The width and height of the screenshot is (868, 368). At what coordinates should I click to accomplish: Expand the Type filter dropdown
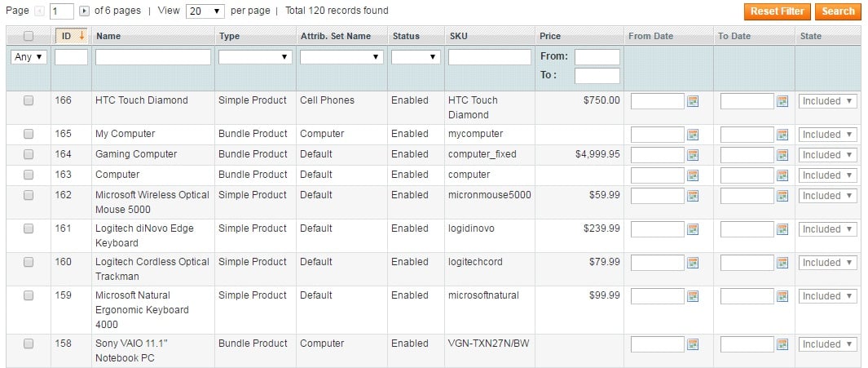[255, 56]
